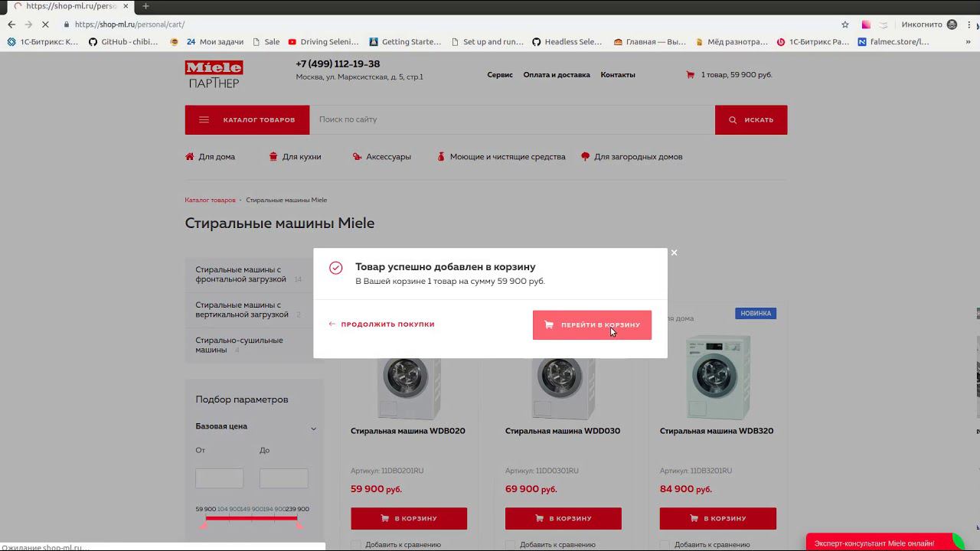Bookmark this page with star icon
Image resolution: width=980 pixels, height=551 pixels.
pyautogui.click(x=845, y=24)
